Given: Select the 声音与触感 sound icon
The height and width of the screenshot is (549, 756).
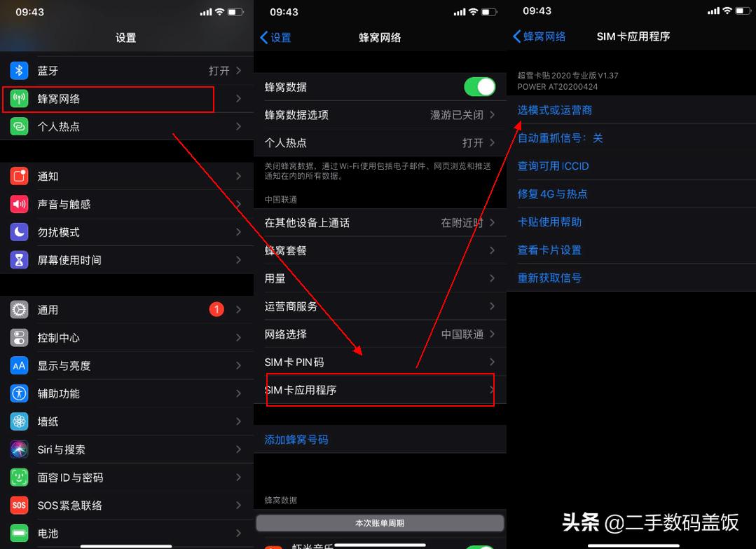Looking at the screenshot, I should [19, 204].
